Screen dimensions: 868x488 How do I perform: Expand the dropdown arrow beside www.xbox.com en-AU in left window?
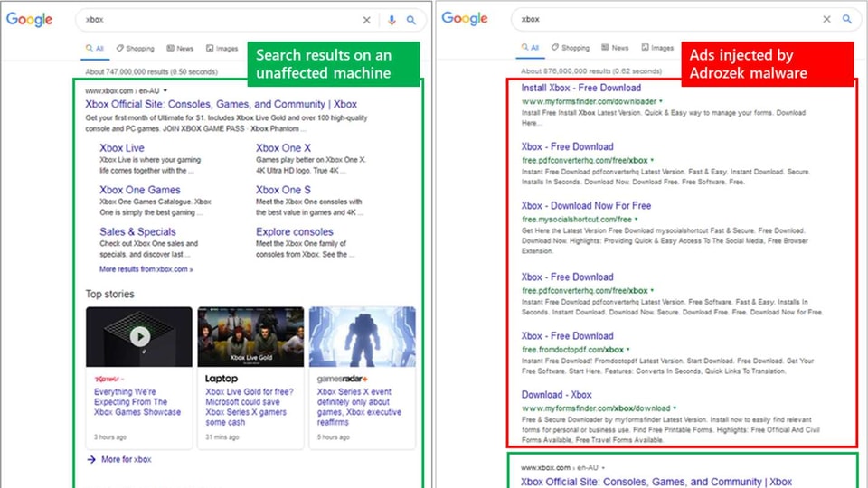pos(165,90)
